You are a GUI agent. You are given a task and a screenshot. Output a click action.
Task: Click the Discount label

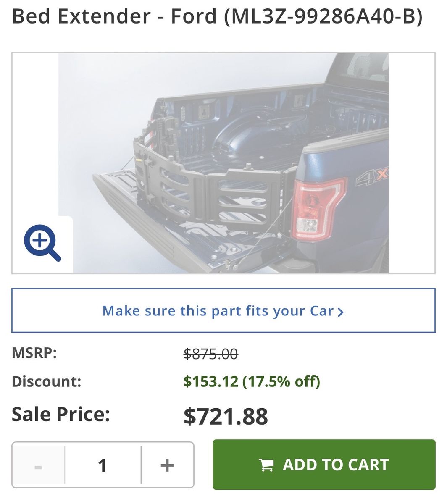pyautogui.click(x=46, y=381)
